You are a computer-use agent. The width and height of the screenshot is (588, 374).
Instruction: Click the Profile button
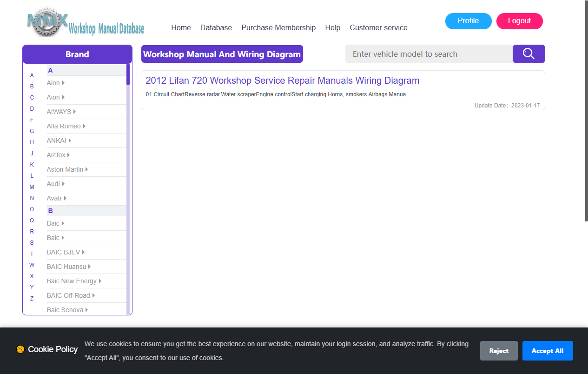[x=468, y=21]
